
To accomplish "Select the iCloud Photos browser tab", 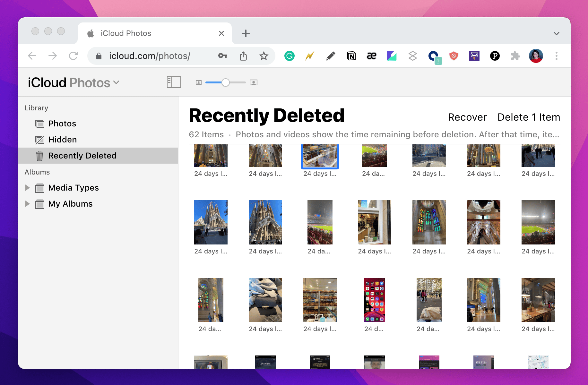I will (155, 33).
